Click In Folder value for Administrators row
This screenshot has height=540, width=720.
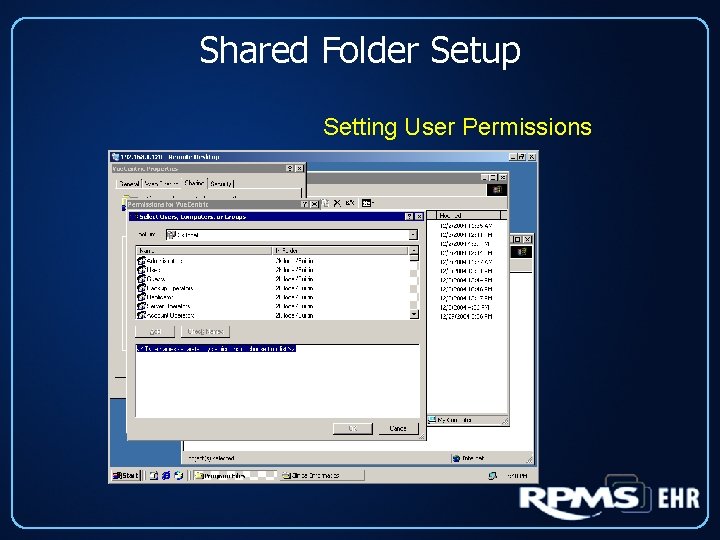point(294,261)
